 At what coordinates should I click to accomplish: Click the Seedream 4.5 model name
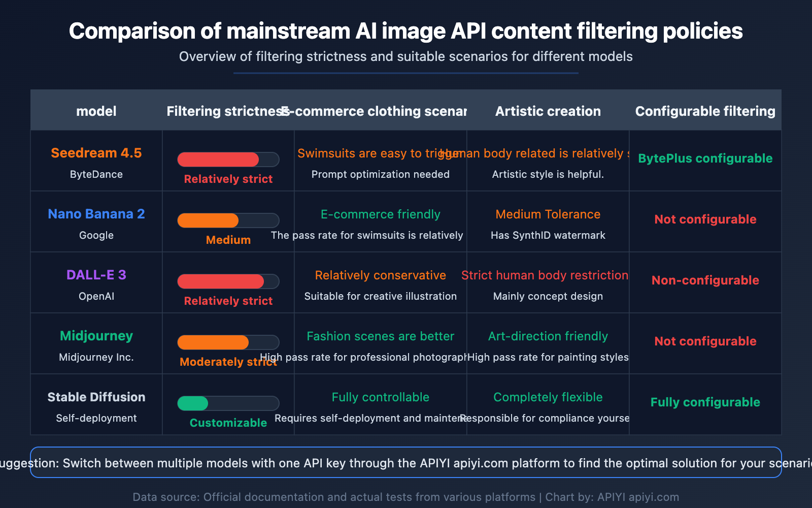(x=96, y=153)
